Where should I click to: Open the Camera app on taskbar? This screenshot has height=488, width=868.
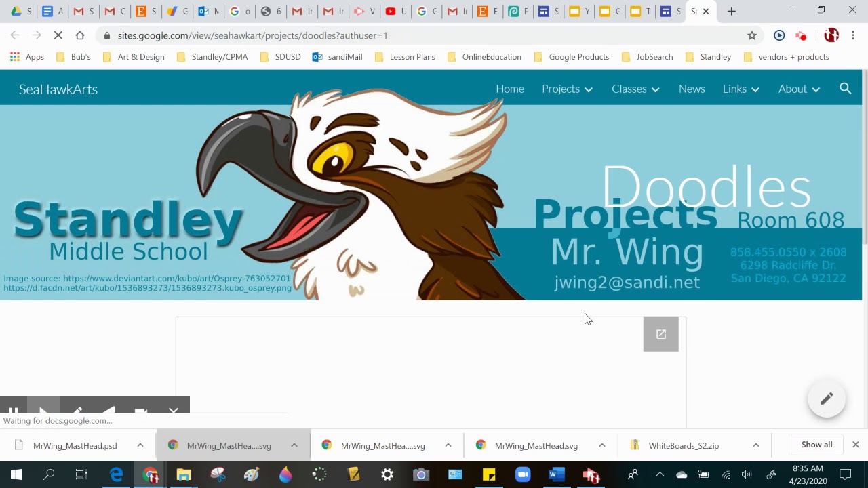click(421, 475)
